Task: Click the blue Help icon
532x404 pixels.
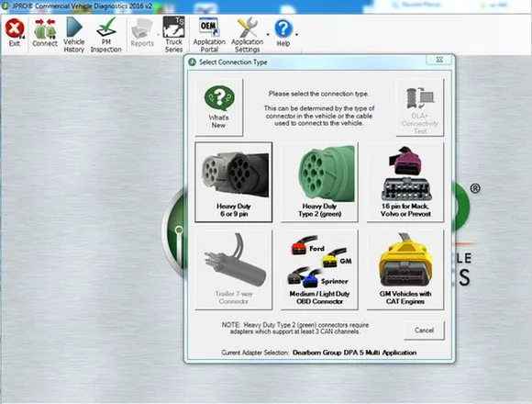Action: (x=283, y=34)
